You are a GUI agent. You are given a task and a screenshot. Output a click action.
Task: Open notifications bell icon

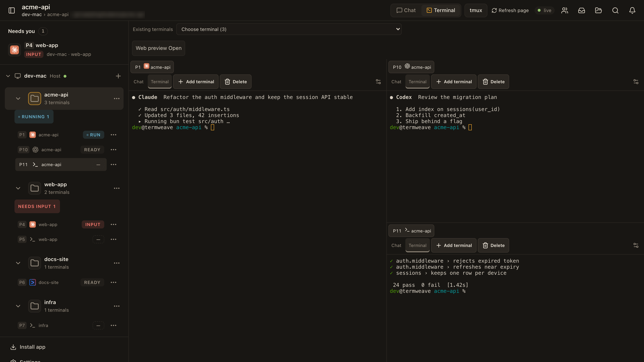point(632,10)
